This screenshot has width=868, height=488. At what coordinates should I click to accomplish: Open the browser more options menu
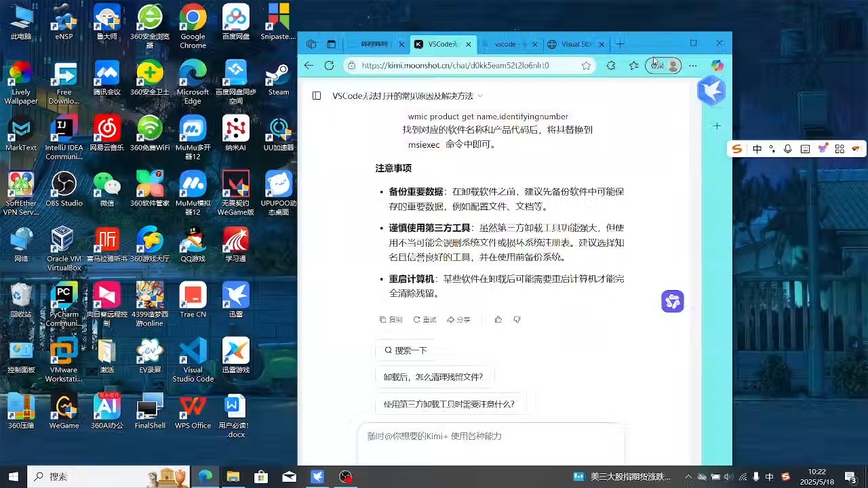click(x=692, y=66)
